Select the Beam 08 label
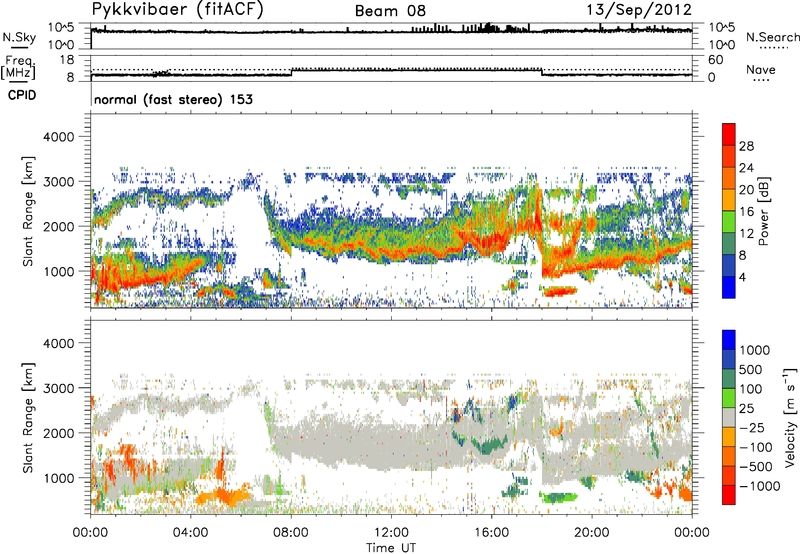 click(390, 11)
